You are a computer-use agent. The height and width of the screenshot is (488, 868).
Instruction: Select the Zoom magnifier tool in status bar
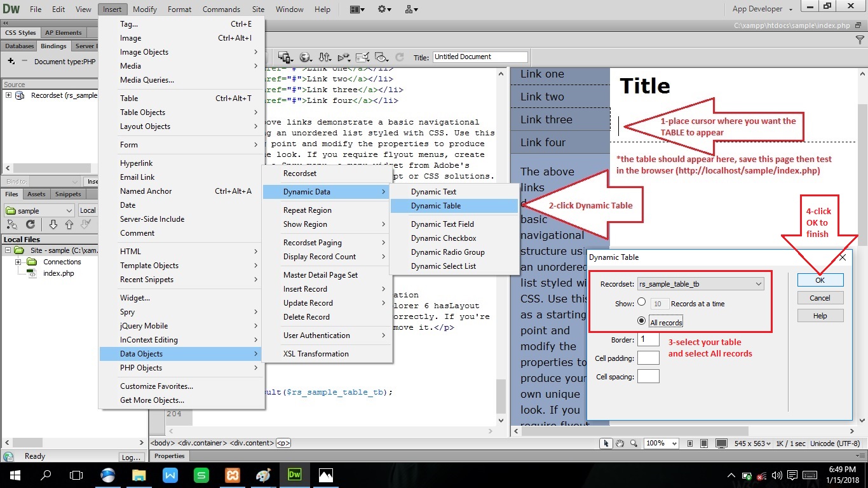coord(633,443)
